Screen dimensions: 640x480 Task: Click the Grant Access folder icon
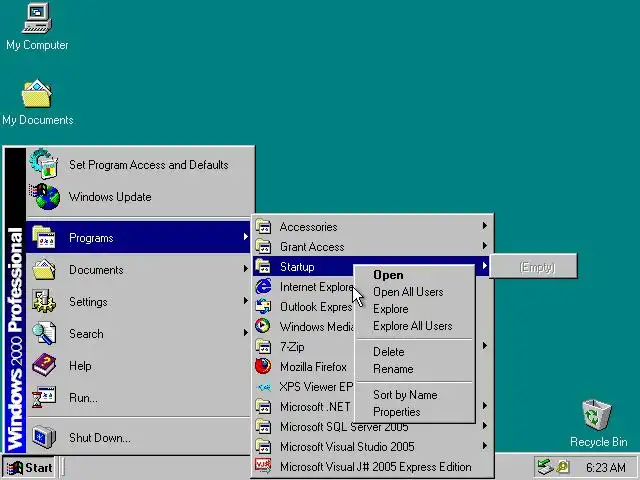tap(263, 247)
